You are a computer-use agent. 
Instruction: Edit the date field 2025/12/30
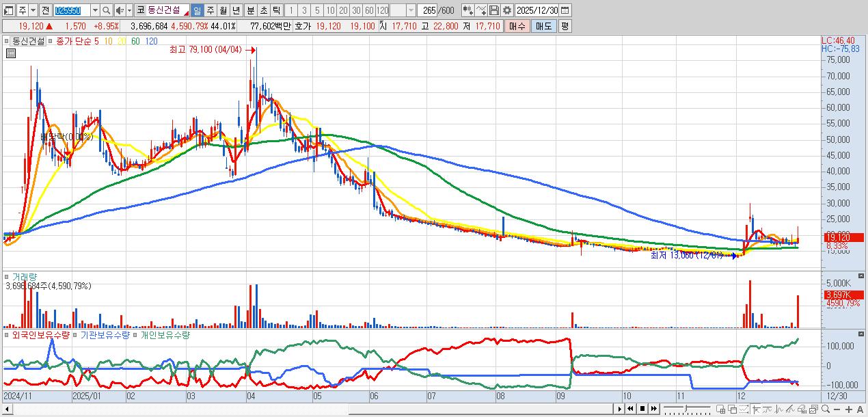[x=537, y=10]
